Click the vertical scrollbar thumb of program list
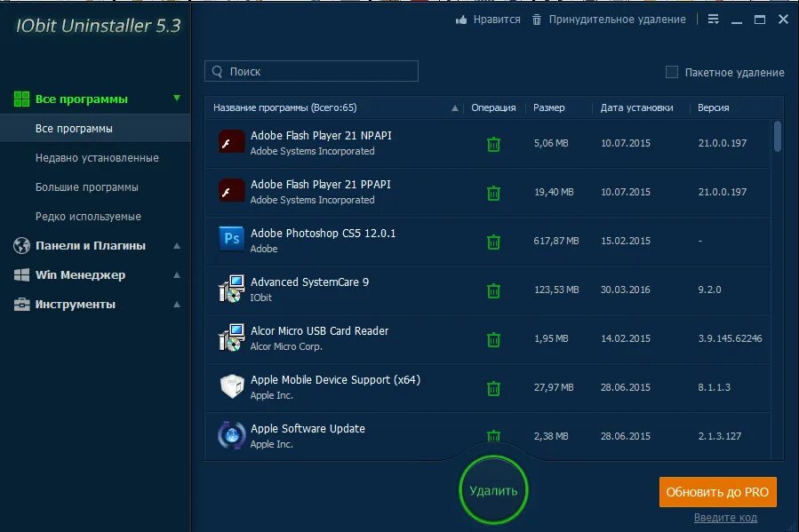The height and width of the screenshot is (532, 799). coord(778,136)
